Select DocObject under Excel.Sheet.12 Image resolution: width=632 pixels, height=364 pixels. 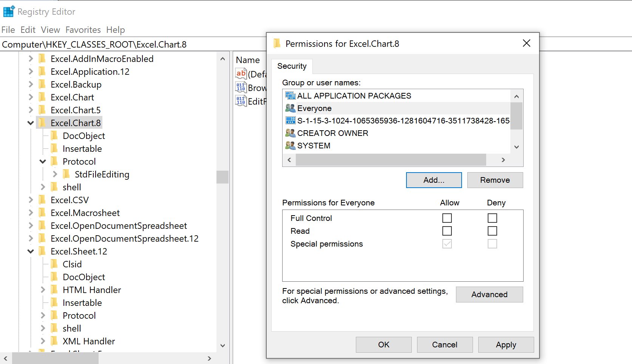click(x=84, y=277)
